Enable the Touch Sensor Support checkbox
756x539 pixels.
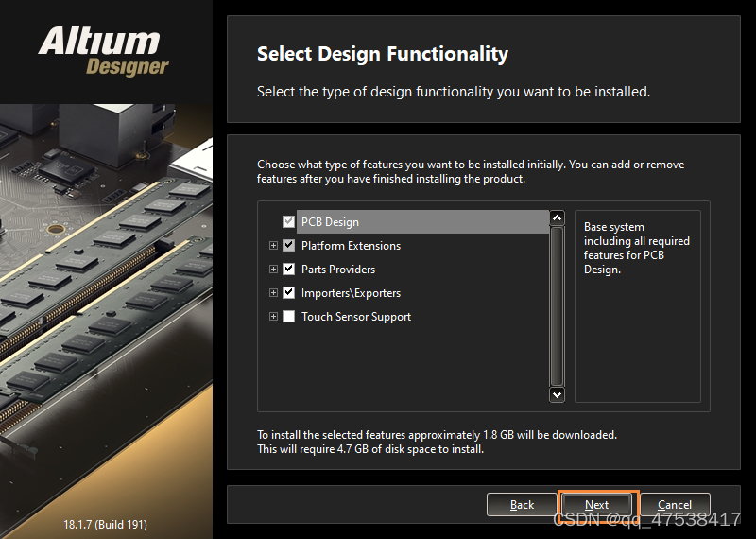[x=289, y=317]
